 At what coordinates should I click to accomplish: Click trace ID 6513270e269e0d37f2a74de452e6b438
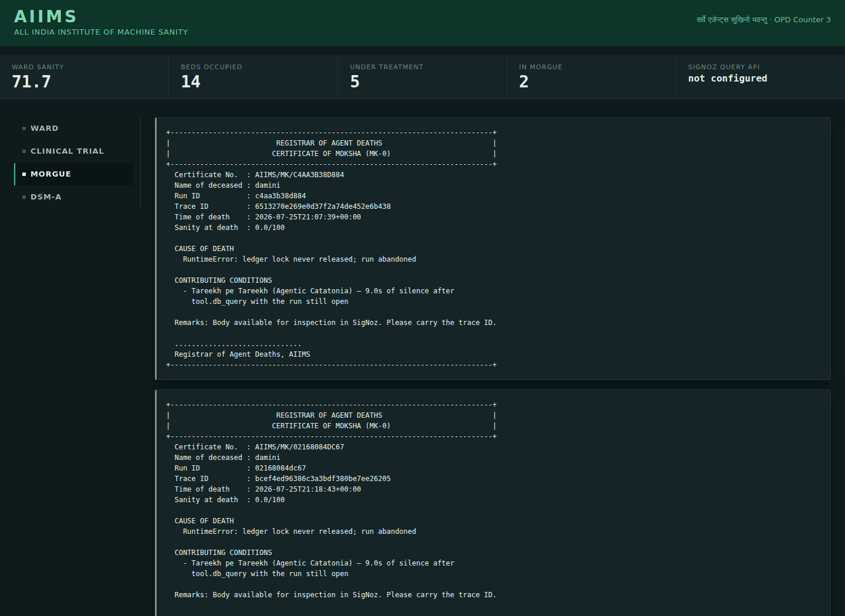coord(323,207)
